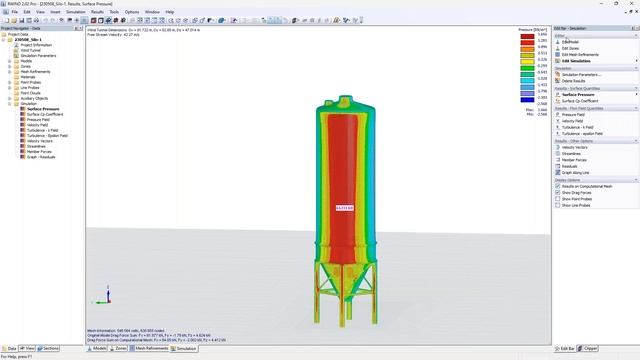Click the Turbulence - k Field icon in Edit Bar
This screenshot has width=640, height=360.
point(558,127)
